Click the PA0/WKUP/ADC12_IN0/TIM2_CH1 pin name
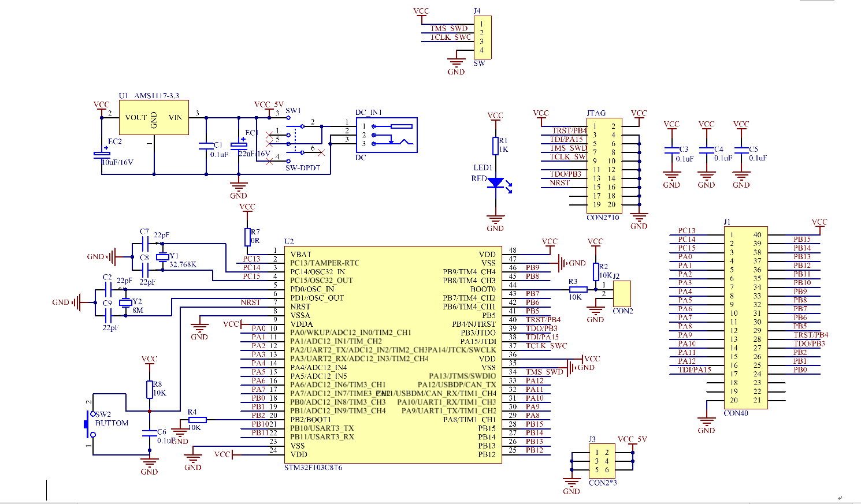Image resolution: width=861 pixels, height=504 pixels. click(351, 333)
